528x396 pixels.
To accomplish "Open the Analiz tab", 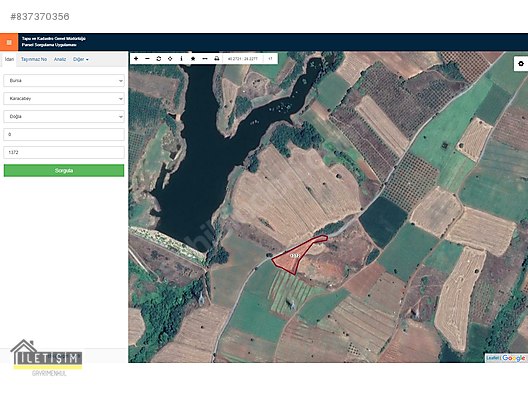I will pyautogui.click(x=60, y=59).
